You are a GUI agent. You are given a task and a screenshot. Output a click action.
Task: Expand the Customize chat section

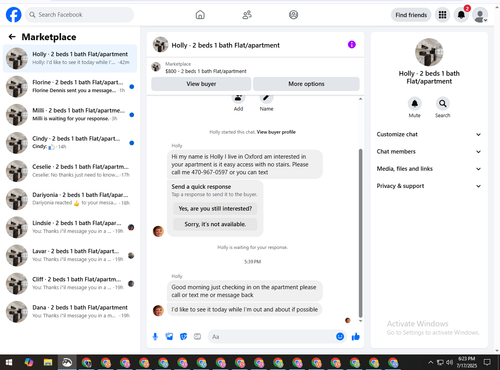[x=429, y=134]
